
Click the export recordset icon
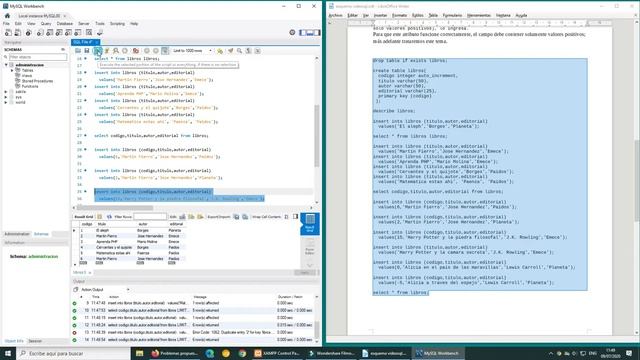236,217
